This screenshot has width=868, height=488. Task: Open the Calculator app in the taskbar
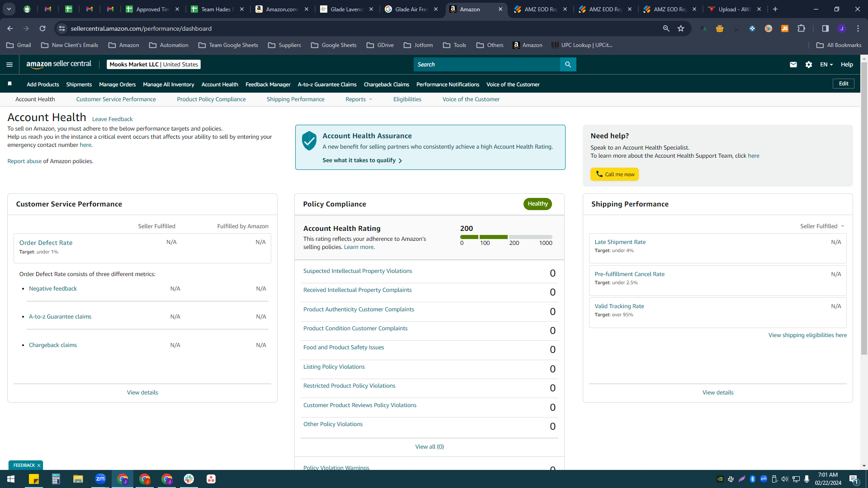(x=56, y=479)
